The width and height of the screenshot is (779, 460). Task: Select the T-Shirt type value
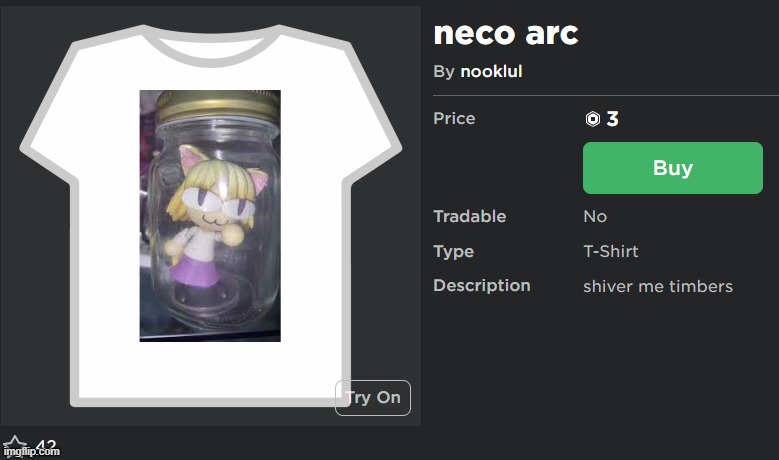coord(610,252)
